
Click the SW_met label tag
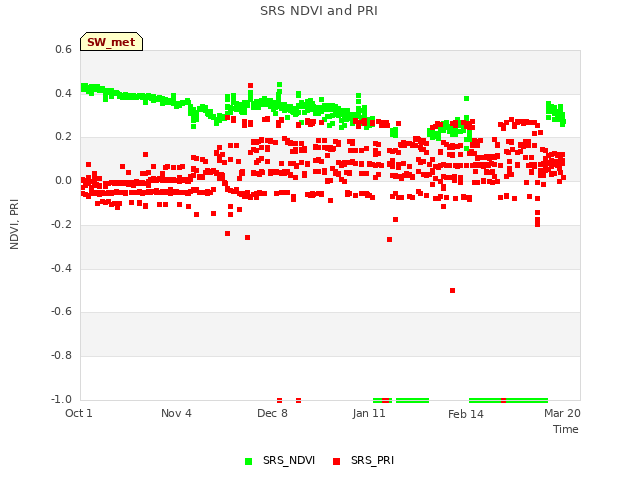111,42
